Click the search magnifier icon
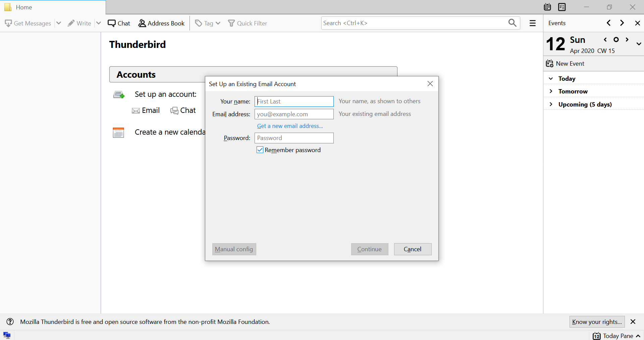 [512, 23]
